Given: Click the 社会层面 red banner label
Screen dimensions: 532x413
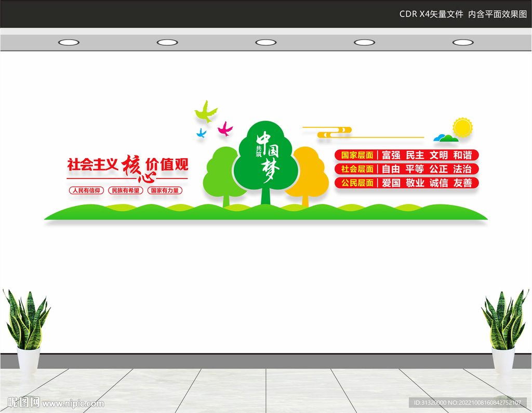Looking at the screenshot, I should click(357, 169).
